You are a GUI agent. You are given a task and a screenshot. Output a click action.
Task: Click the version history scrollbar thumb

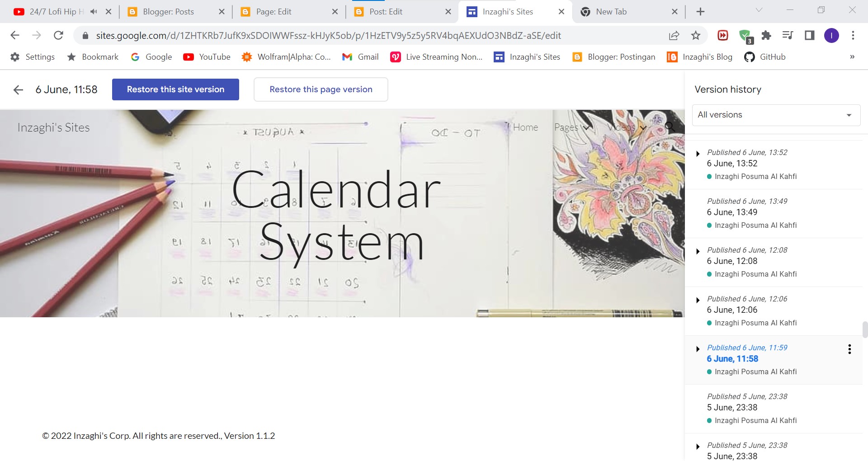pos(865,330)
